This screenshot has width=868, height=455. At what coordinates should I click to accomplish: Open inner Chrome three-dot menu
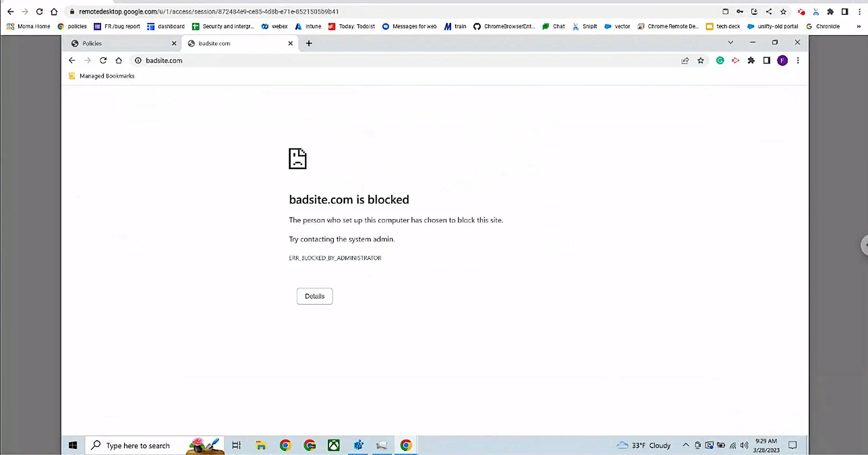pos(798,61)
